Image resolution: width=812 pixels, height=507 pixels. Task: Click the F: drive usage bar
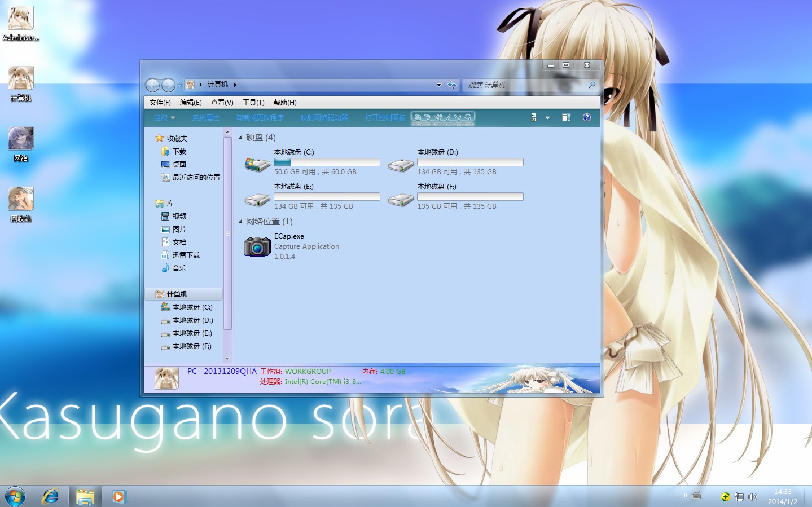(470, 197)
